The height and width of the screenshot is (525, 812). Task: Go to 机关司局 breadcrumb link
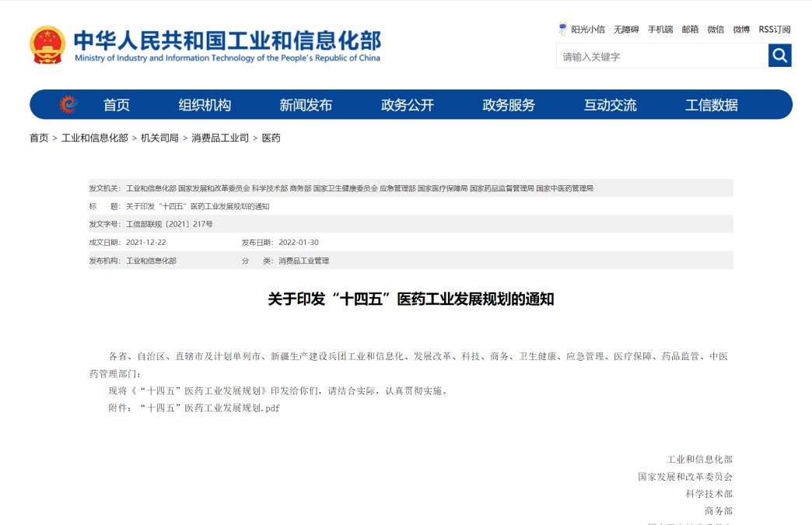[159, 138]
